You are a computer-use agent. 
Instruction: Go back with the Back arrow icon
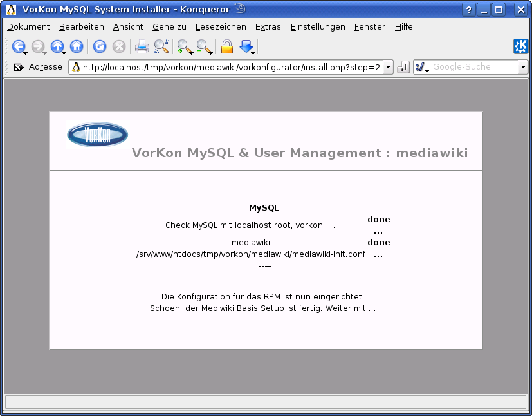pyautogui.click(x=18, y=46)
